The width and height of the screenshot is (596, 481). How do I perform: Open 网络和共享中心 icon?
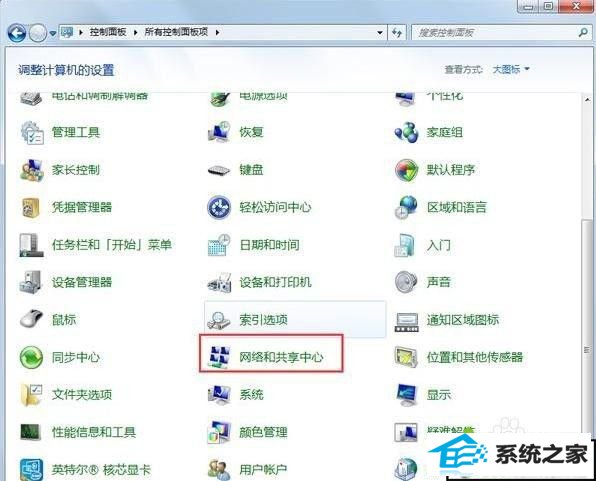[x=219, y=357]
